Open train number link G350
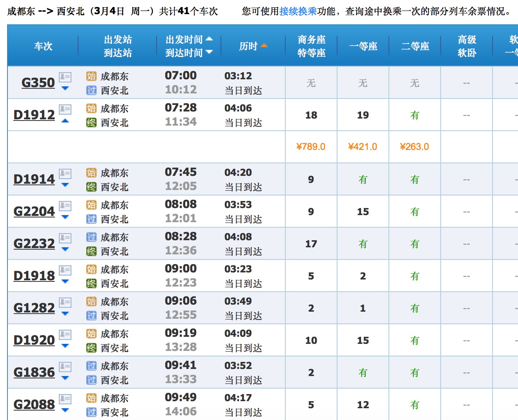Screen dimensions: 518x420 pos(38,83)
